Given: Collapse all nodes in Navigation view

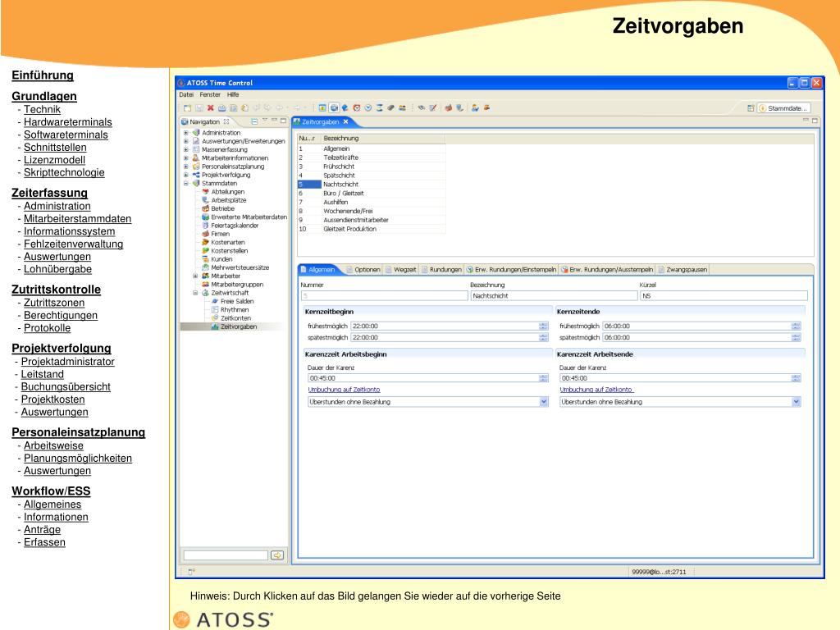Looking at the screenshot, I should [254, 121].
